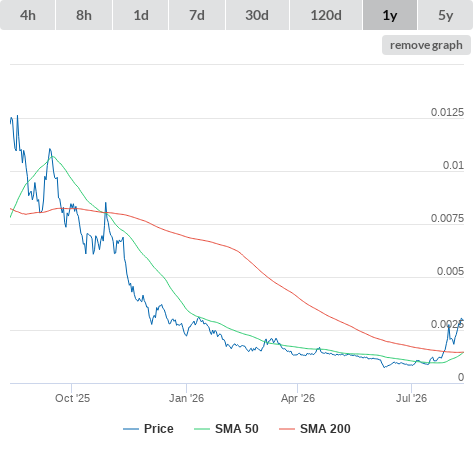This screenshot has height=455, width=474.
Task: Select the 4h time range tab
Action: click(27, 15)
